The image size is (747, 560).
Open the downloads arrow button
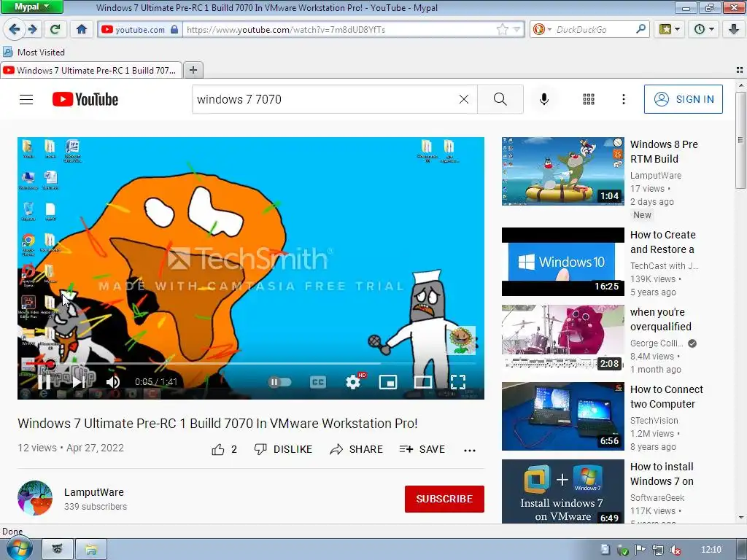coord(734,29)
